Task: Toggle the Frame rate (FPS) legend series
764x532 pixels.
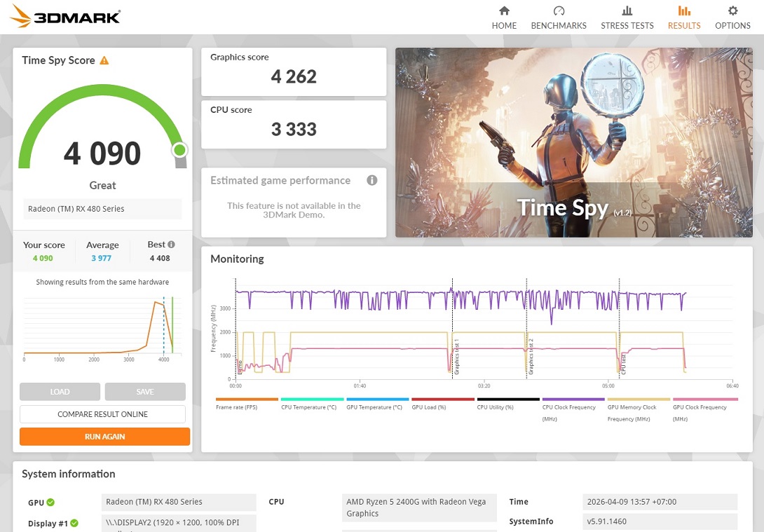Action: 236,407
